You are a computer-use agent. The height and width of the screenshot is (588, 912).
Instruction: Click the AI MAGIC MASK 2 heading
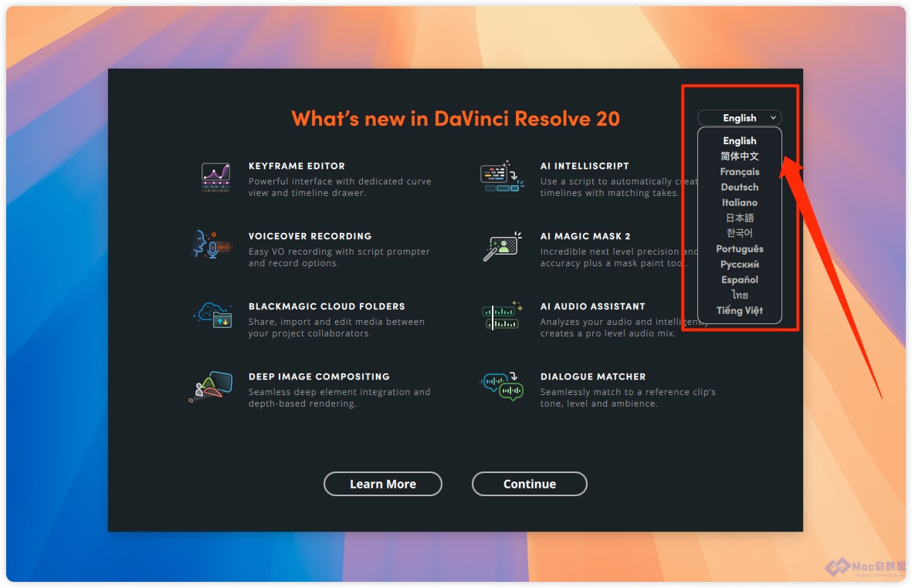pos(585,236)
